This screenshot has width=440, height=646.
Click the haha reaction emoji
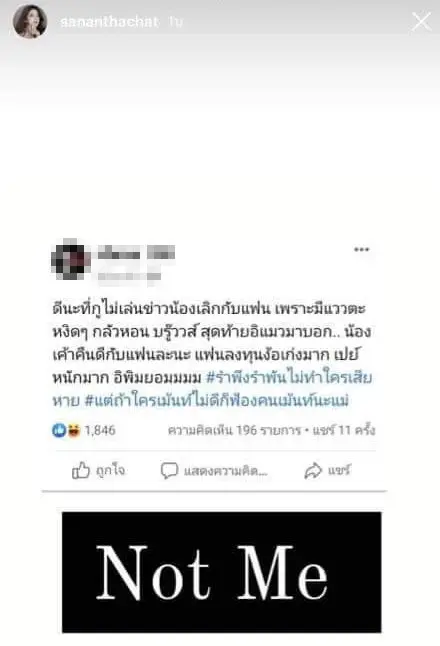73,430
